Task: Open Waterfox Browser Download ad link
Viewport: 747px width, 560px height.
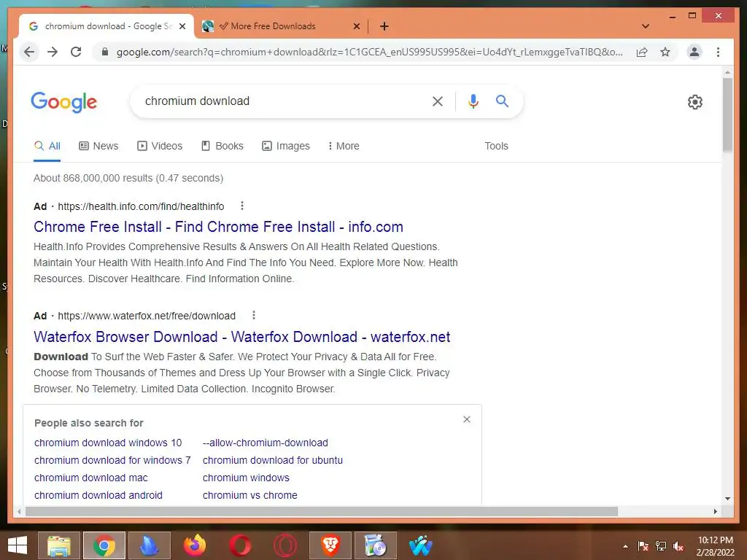Action: [x=241, y=337]
